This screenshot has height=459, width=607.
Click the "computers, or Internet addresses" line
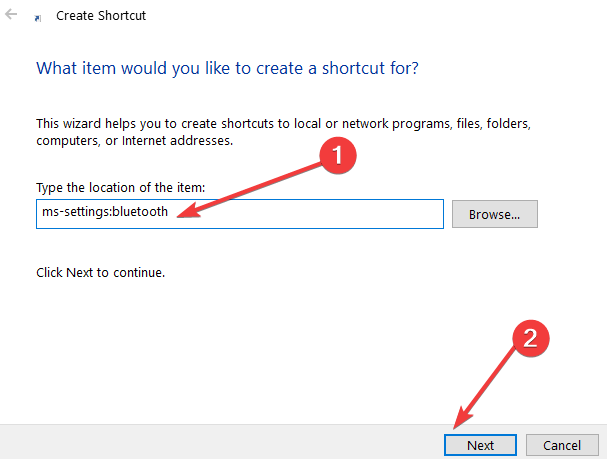[x=134, y=141]
